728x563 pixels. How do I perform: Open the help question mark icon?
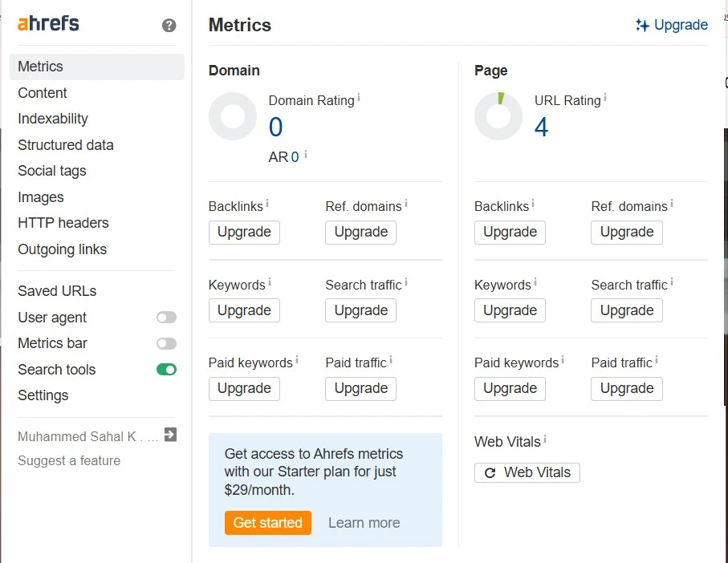point(169,25)
